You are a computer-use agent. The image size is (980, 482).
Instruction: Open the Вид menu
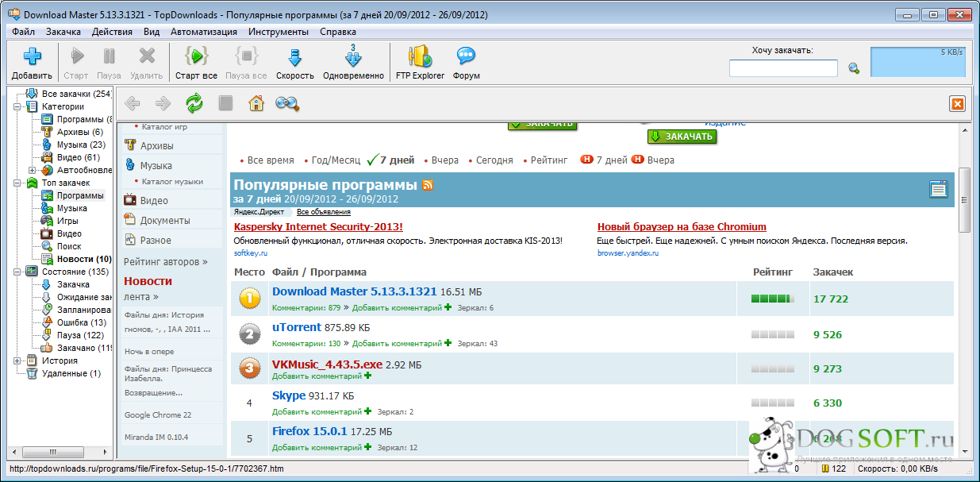152,32
